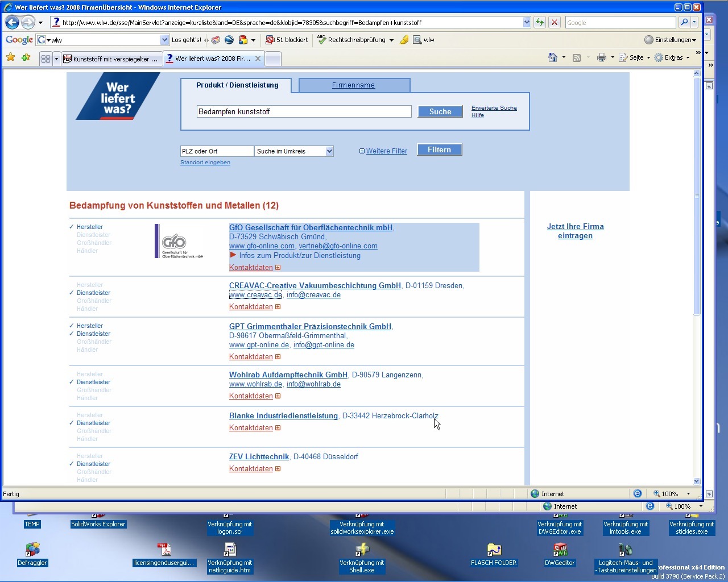This screenshot has width=728, height=582.
Task: Open Quick Tabs grid icon
Action: pyautogui.click(x=46, y=59)
